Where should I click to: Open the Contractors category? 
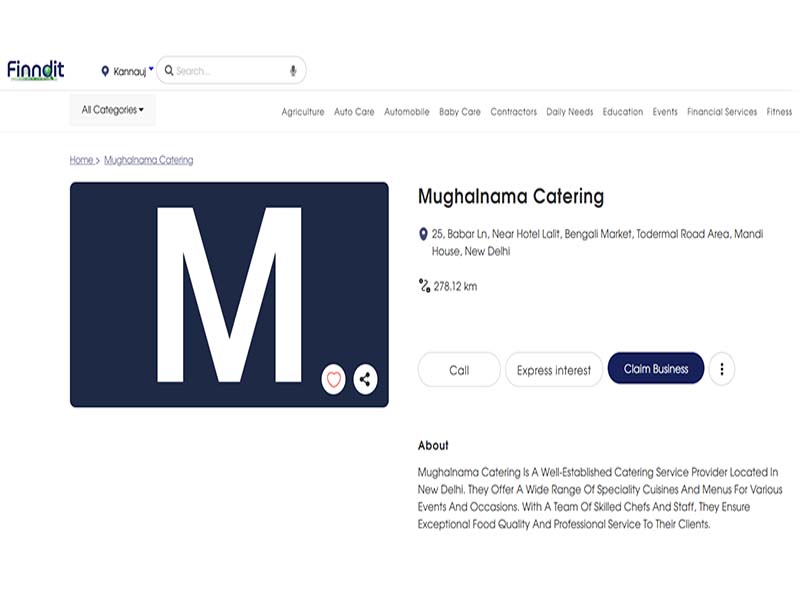click(513, 112)
